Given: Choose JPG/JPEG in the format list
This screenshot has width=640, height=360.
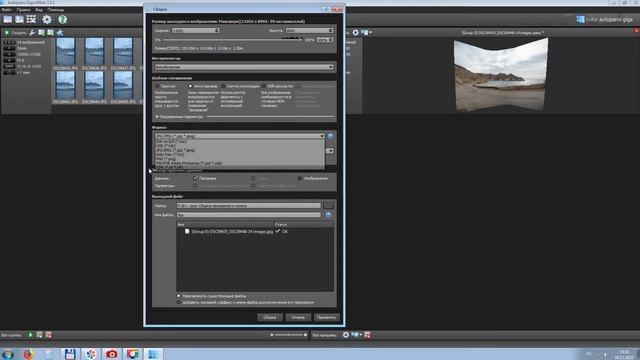Looking at the screenshot, I should tap(240, 150).
